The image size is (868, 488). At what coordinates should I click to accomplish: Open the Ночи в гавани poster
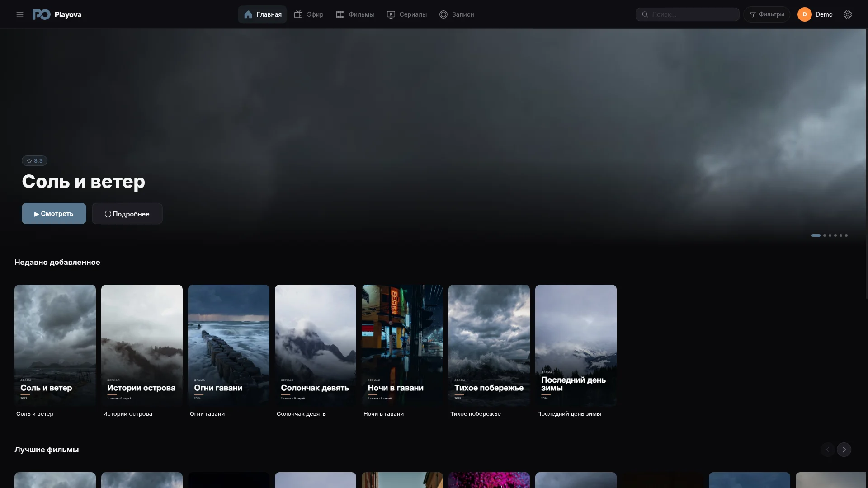402,346
